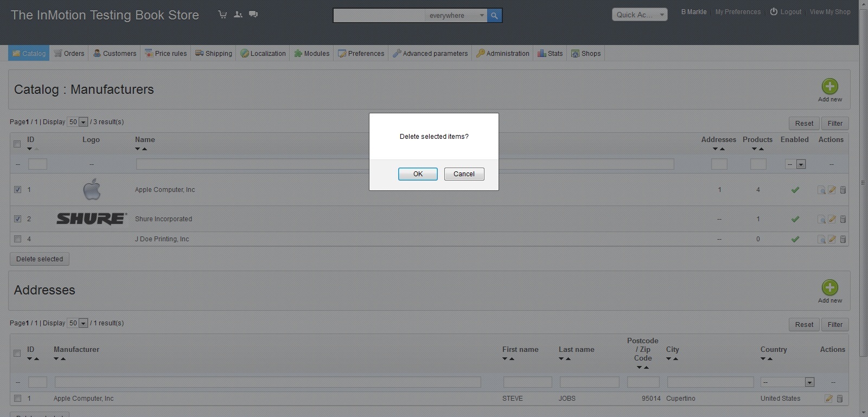Open the Orders menu tab
This screenshot has height=417, width=868.
tap(69, 54)
